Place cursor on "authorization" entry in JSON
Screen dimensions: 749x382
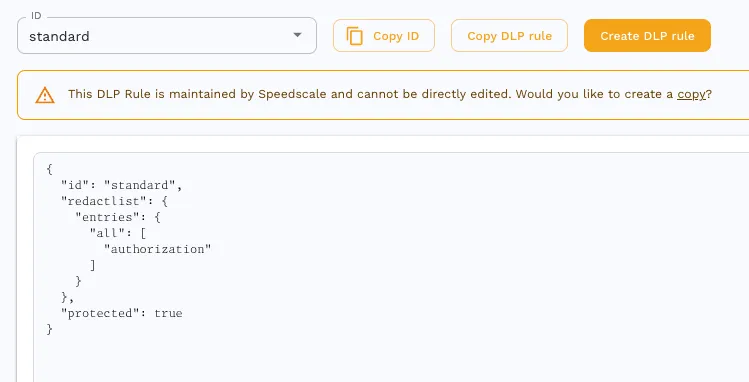[x=158, y=249]
